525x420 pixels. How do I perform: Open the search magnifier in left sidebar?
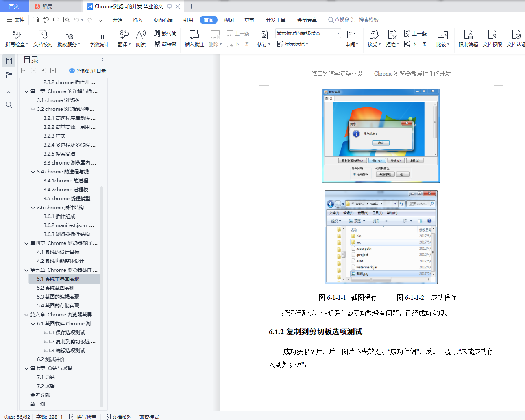tap(9, 105)
